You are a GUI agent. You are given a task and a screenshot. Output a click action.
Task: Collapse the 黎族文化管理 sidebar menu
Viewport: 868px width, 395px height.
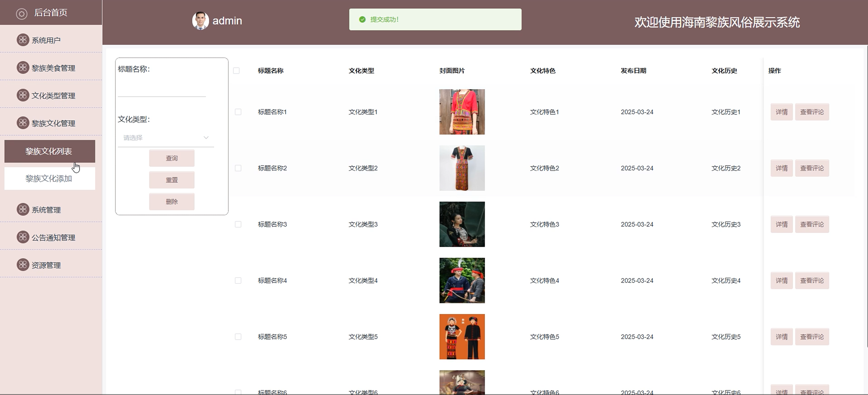pos(53,123)
